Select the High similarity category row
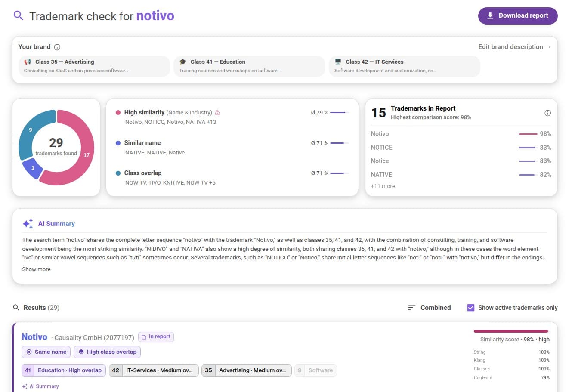The image size is (572, 392). [x=232, y=117]
